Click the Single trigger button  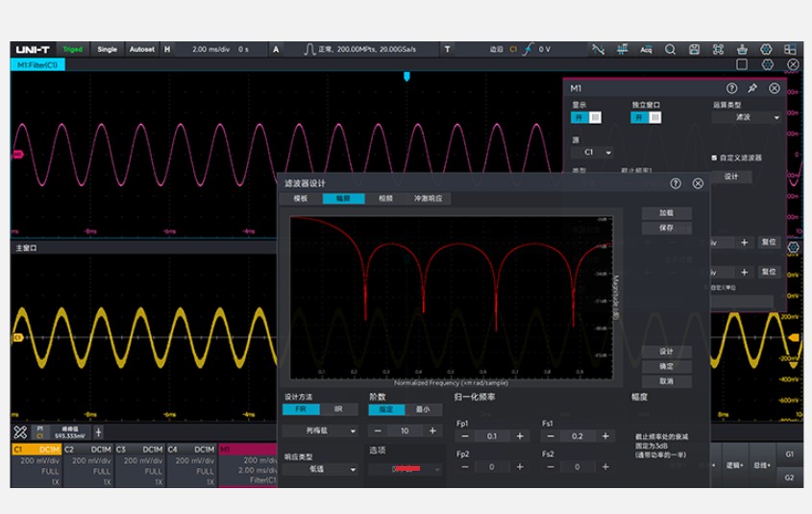(x=107, y=49)
